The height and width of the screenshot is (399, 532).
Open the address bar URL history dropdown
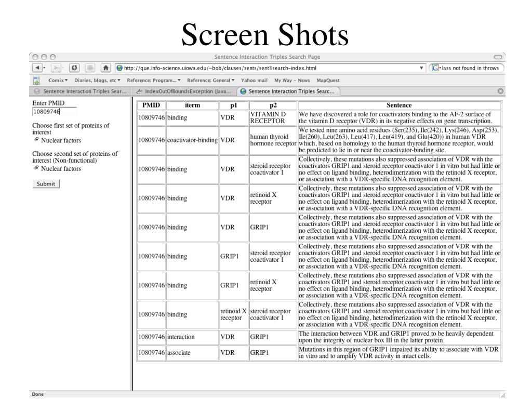pos(421,68)
